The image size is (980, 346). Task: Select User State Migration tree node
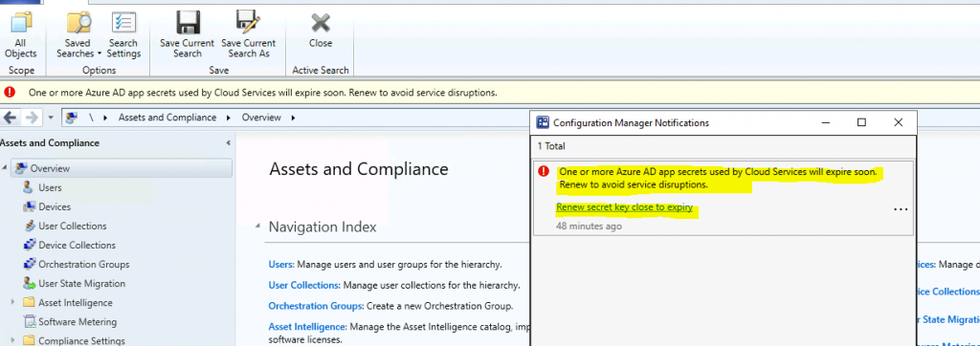pos(82,284)
